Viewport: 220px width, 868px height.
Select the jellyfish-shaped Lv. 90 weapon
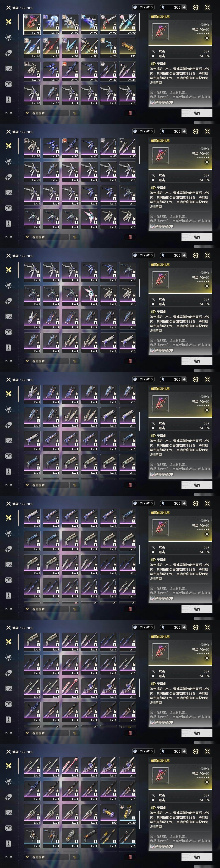51,24
